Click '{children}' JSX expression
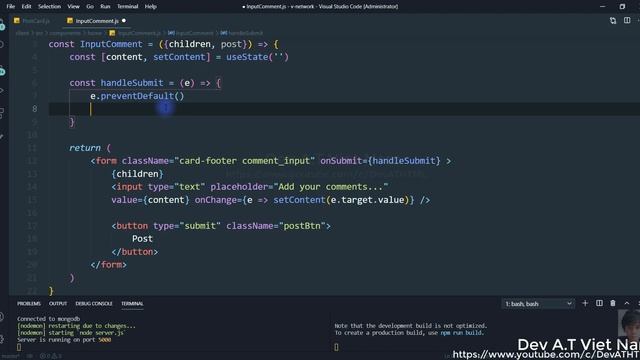The width and height of the screenshot is (640, 360). pyautogui.click(x=137, y=174)
